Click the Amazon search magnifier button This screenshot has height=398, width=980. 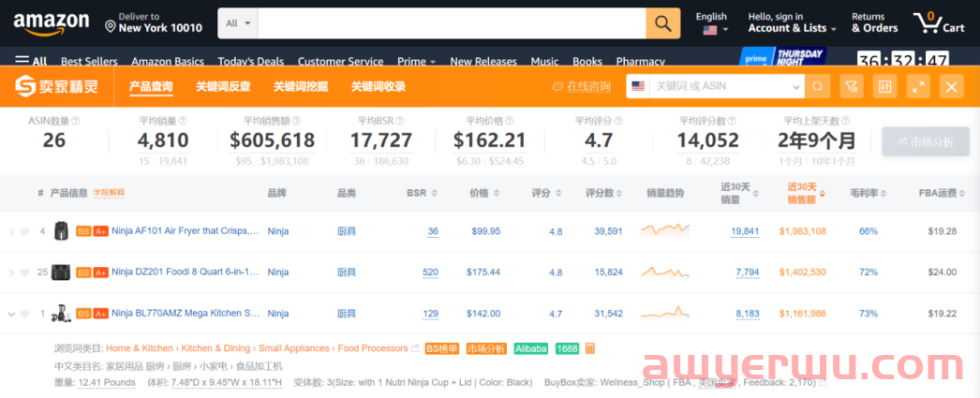point(663,23)
